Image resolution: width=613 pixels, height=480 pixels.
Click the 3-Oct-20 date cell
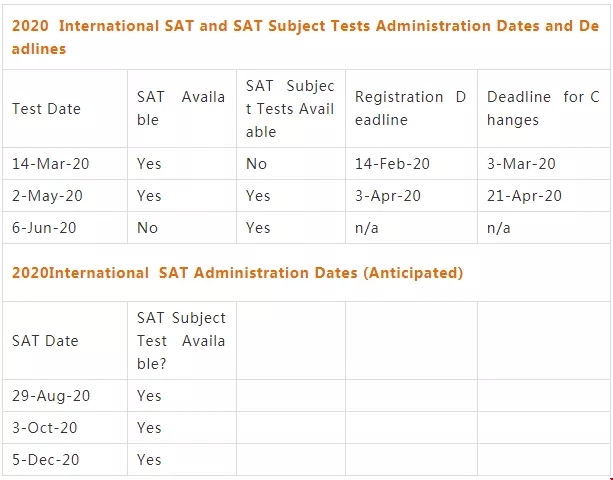click(x=45, y=428)
